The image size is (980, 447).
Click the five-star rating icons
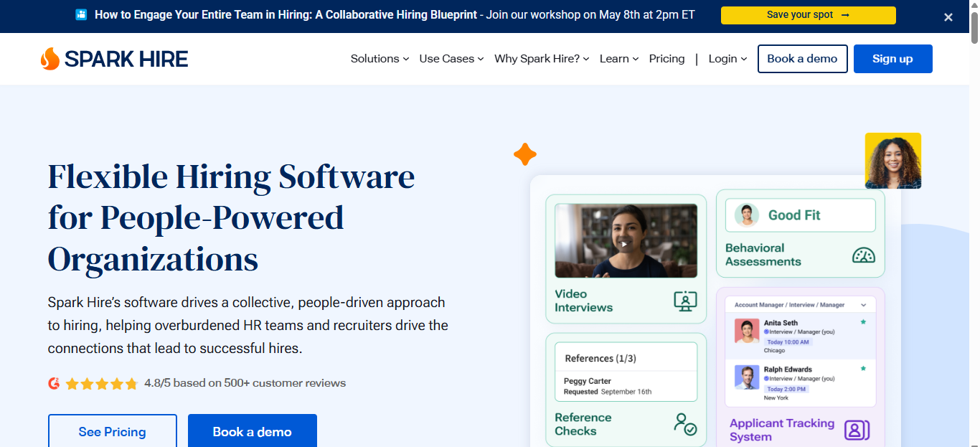(x=102, y=384)
